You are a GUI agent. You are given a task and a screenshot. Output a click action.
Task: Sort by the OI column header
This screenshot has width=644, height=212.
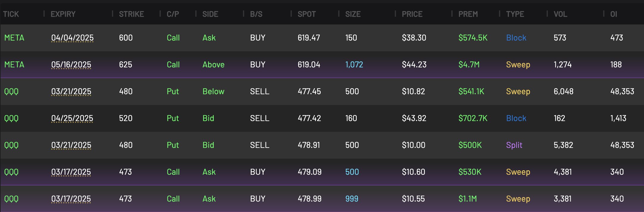614,14
